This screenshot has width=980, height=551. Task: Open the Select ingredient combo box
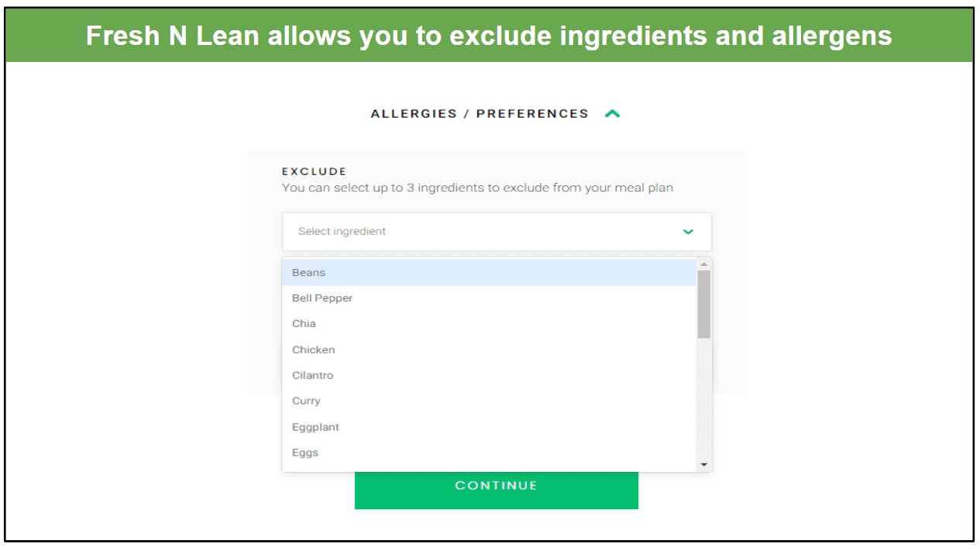pos(496,232)
